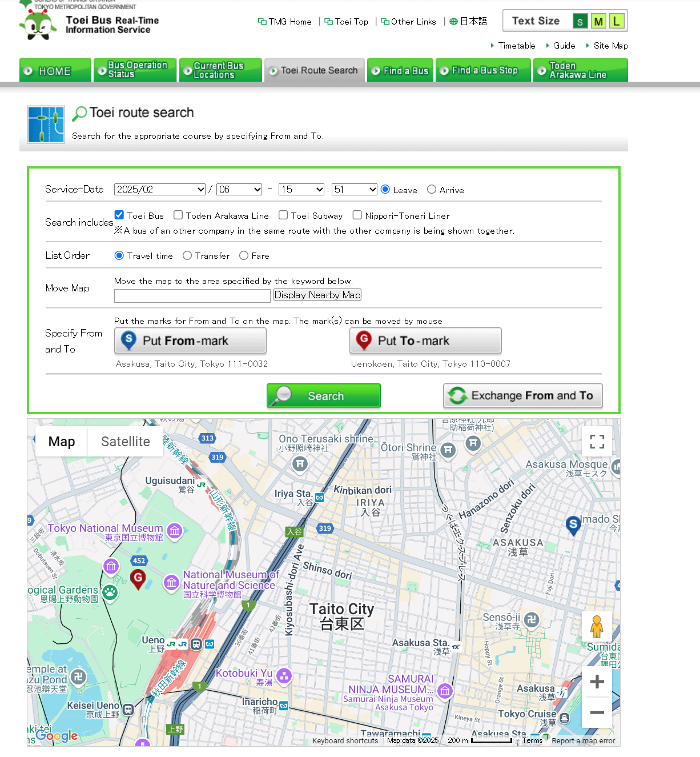Click the blue S start marker on map
This screenshot has width=700, height=757.
click(x=573, y=526)
